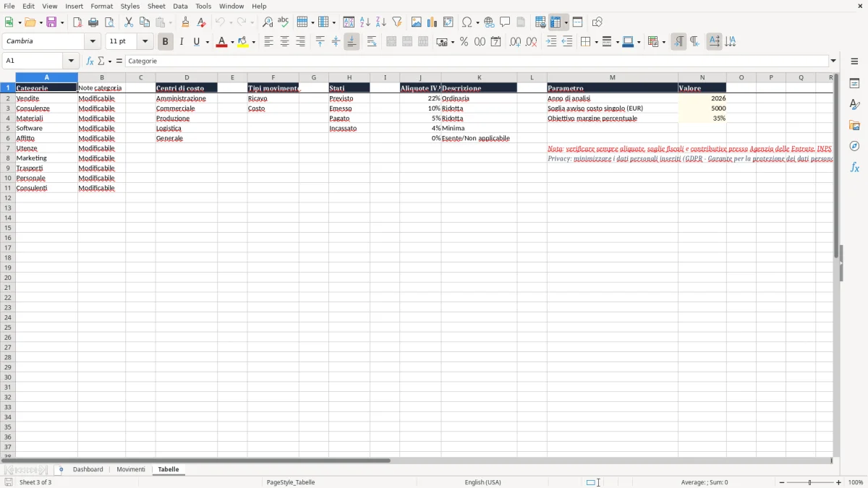Insert a comment
Viewport: 868px width, 488px height.
pyautogui.click(x=505, y=22)
